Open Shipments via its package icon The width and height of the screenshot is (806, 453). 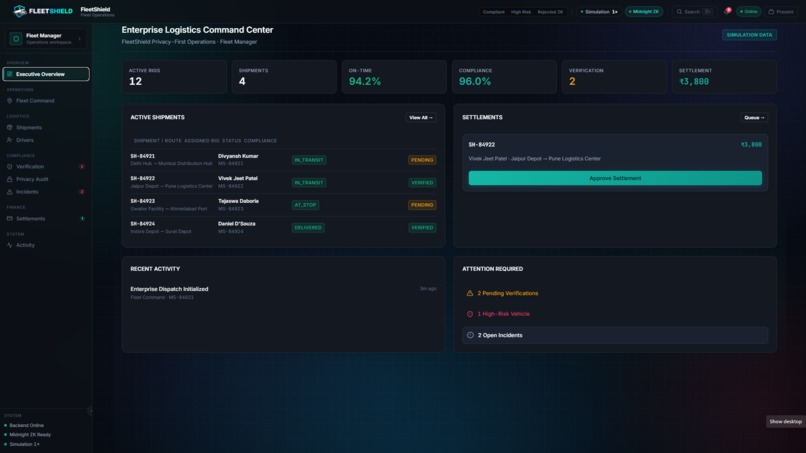point(9,128)
